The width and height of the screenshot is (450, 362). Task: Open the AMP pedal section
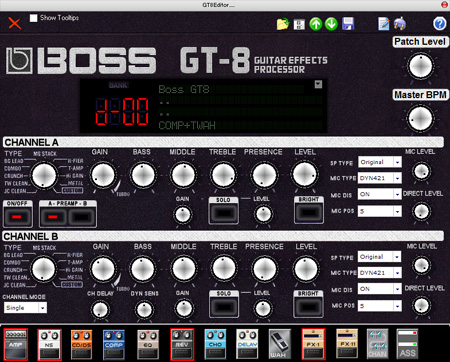tap(15, 344)
